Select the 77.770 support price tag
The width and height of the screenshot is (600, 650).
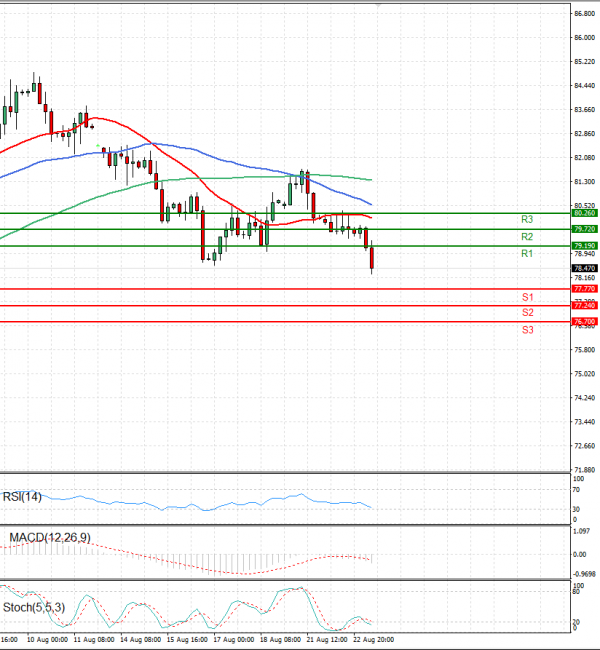(x=585, y=289)
